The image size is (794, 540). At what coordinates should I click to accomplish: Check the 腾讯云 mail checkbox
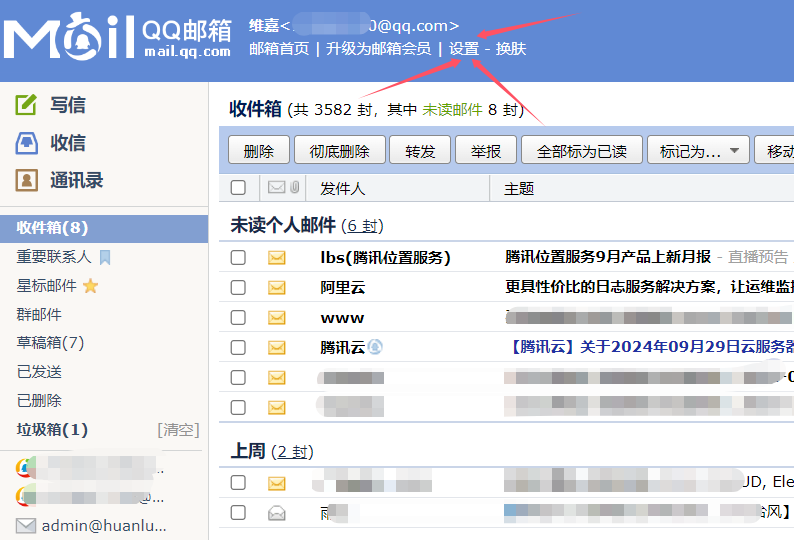[238, 348]
